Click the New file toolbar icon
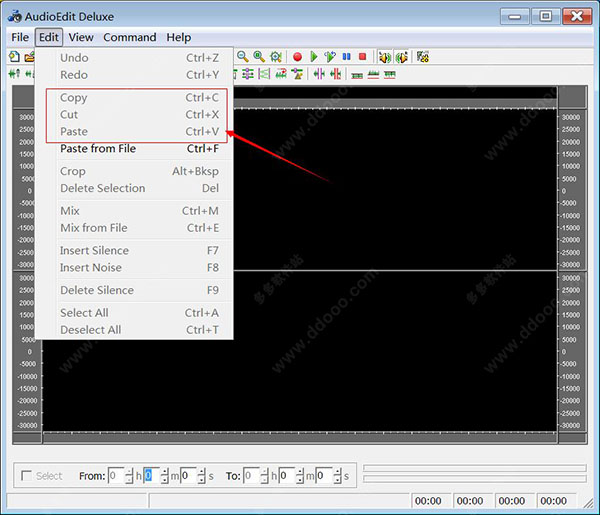Image resolution: width=600 pixels, height=515 pixels. [14, 57]
